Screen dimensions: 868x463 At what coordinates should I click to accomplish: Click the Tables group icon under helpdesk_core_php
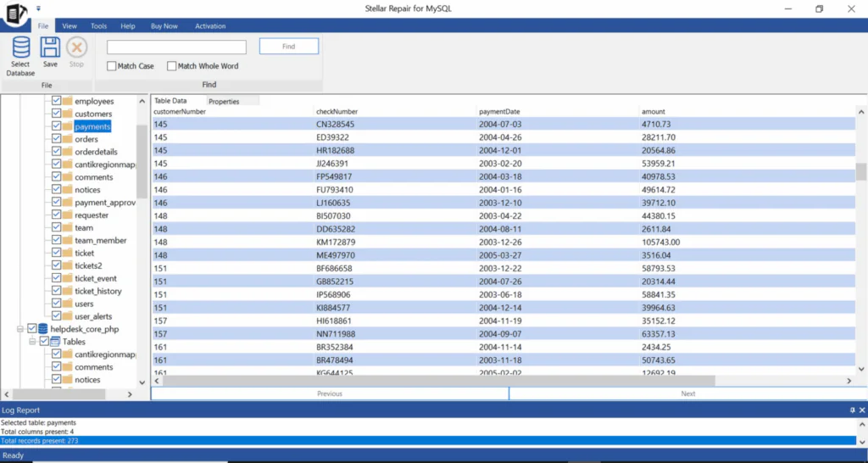pos(55,342)
